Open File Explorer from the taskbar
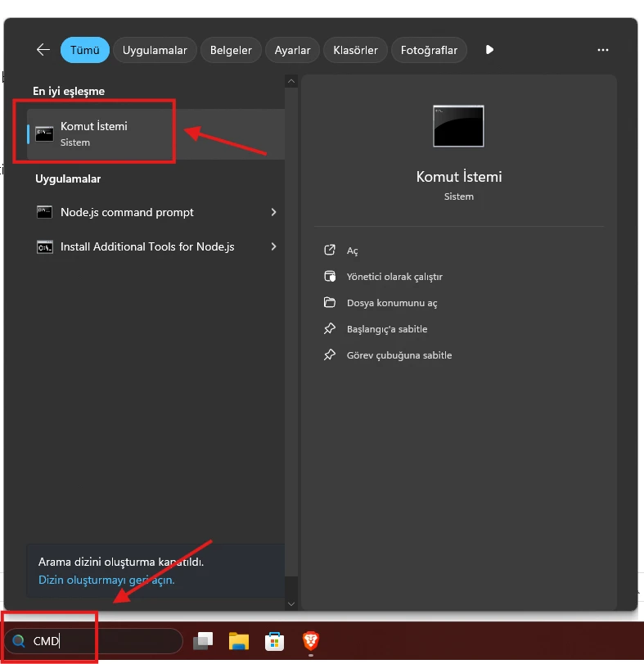 tap(238, 641)
